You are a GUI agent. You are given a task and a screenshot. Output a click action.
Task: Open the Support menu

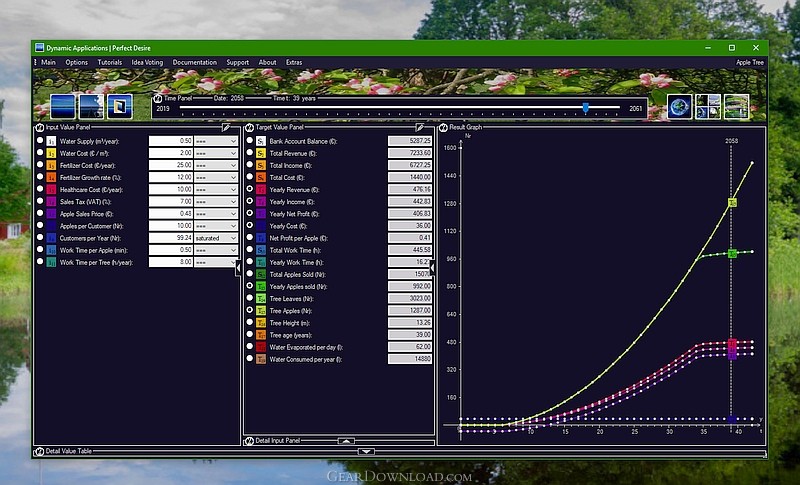tap(238, 62)
